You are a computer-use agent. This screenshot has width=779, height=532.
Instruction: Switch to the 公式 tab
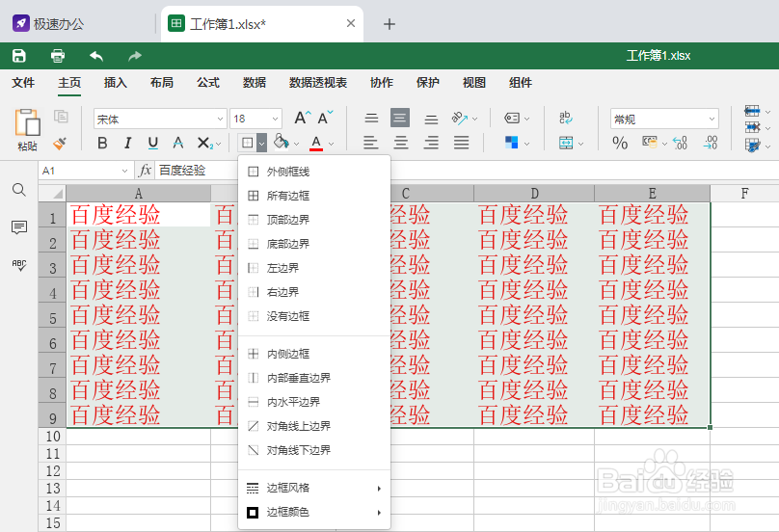click(x=207, y=83)
